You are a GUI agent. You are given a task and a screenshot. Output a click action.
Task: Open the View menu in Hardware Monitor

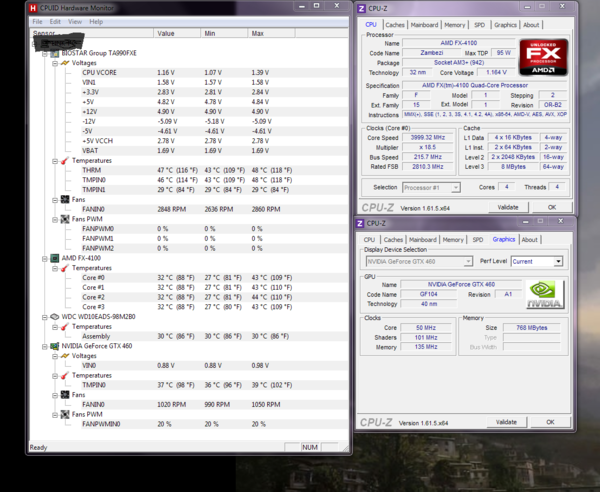(x=75, y=22)
